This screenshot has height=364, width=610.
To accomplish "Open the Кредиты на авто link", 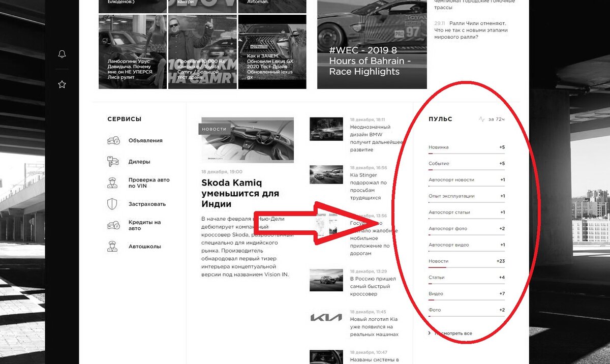I will click(144, 225).
